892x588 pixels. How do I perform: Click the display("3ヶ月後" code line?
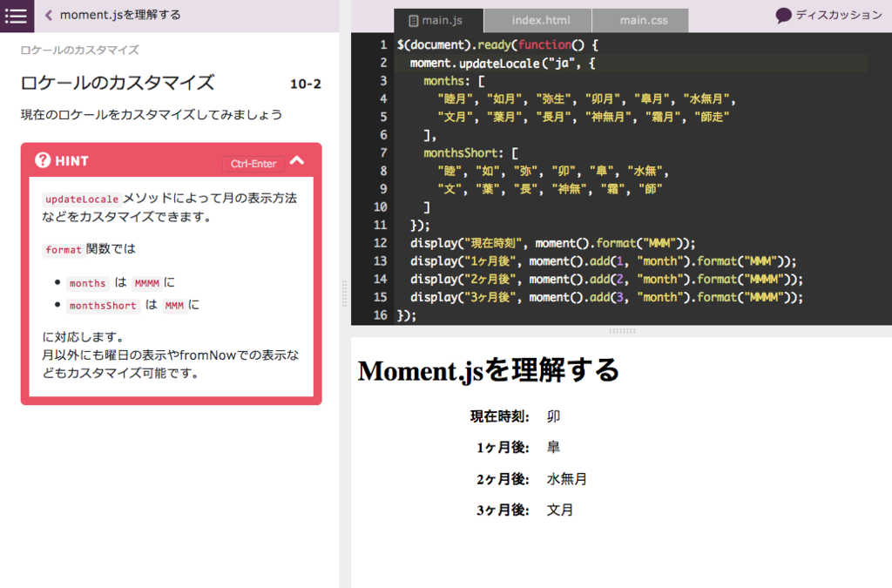click(606, 297)
